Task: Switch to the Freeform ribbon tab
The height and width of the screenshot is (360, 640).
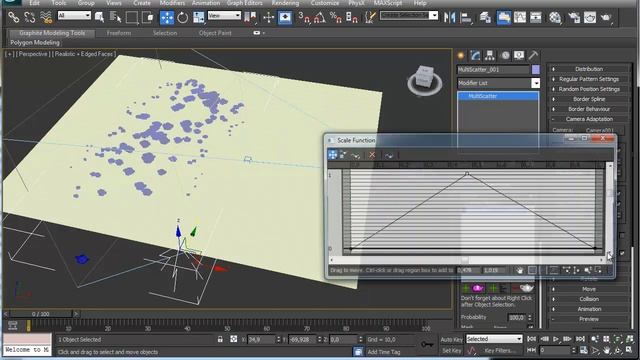Action: [x=118, y=33]
